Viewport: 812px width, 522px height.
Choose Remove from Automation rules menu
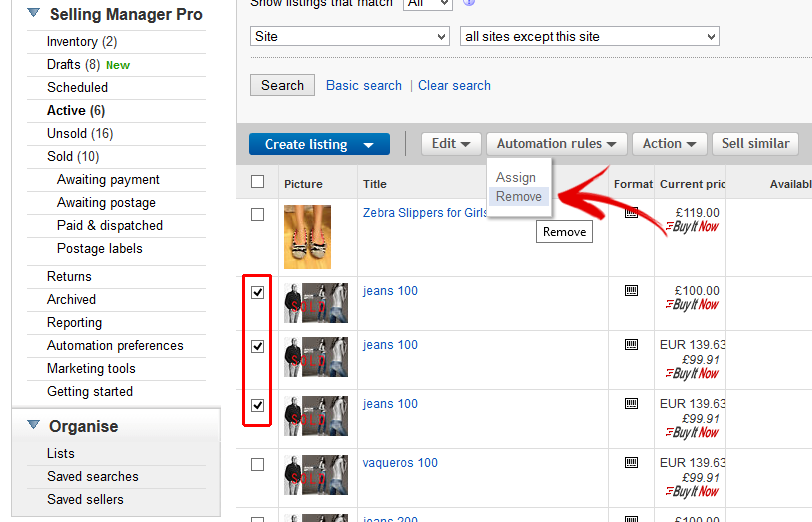[519, 196]
